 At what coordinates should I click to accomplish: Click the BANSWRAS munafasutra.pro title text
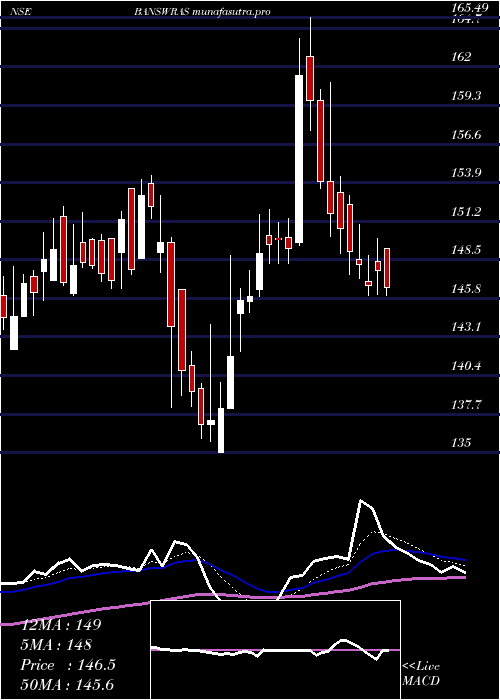pyautogui.click(x=202, y=12)
